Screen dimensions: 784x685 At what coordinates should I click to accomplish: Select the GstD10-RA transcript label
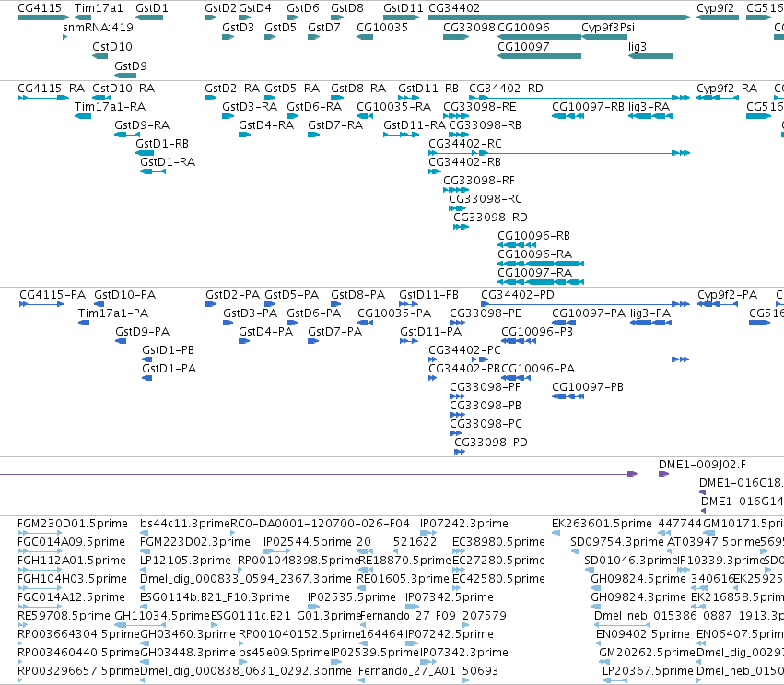(123, 89)
